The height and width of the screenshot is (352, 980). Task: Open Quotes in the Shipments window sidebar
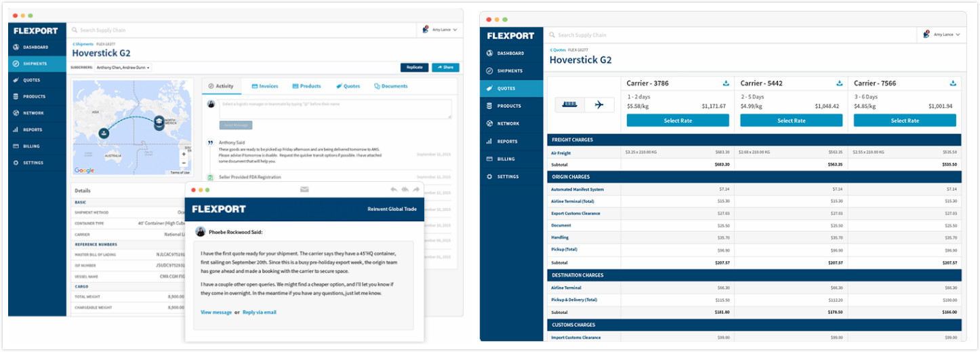pos(37,80)
